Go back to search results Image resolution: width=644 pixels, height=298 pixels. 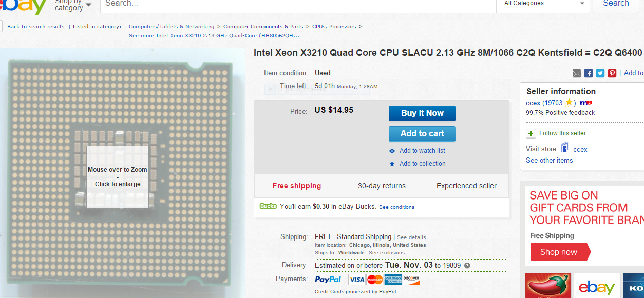36,27
